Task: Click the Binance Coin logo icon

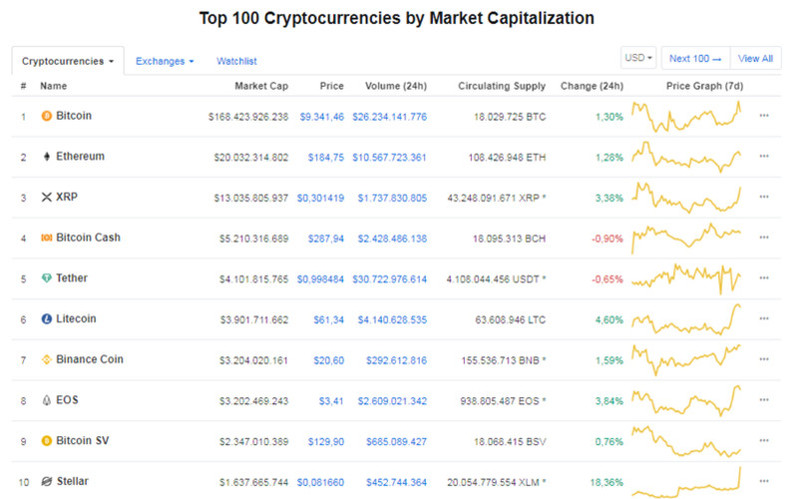Action: 46,359
